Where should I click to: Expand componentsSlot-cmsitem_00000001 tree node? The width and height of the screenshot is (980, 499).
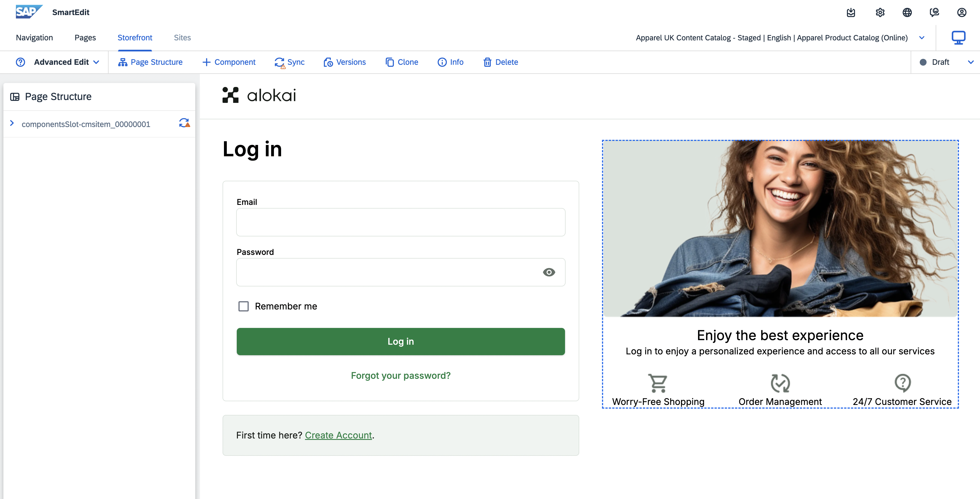coord(12,123)
